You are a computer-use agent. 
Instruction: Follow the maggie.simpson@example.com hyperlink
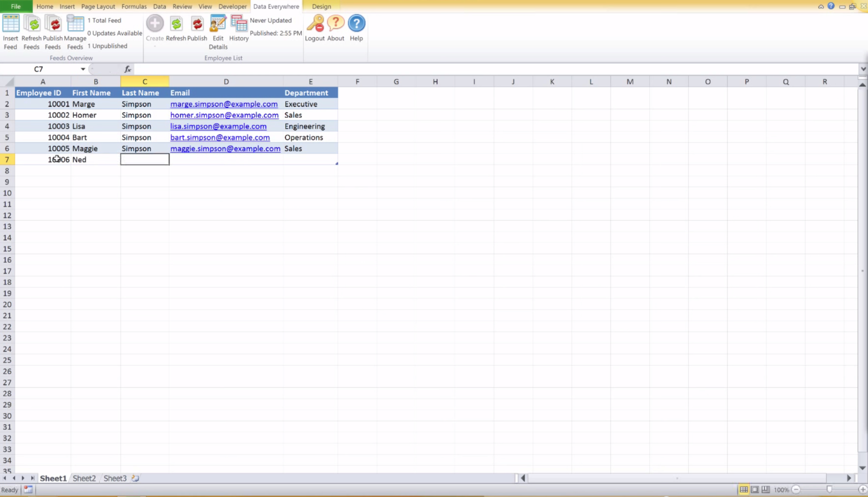[225, 149]
